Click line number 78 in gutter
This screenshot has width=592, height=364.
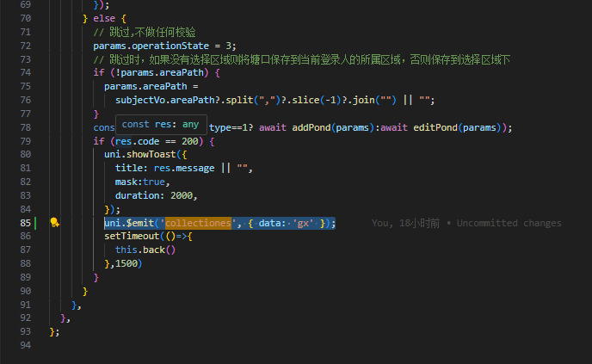click(25, 127)
